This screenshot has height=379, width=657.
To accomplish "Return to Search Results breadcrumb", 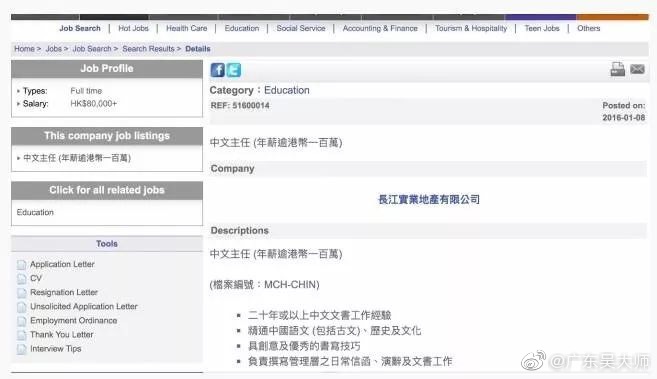I will [x=148, y=49].
